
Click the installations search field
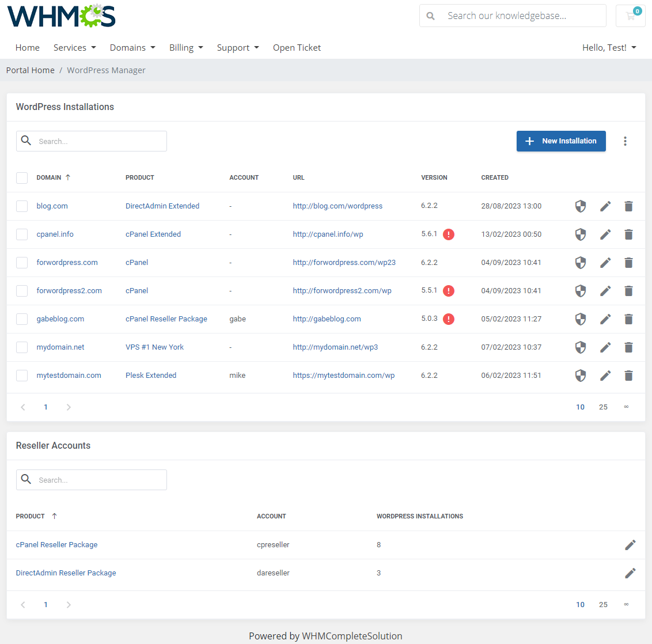[x=91, y=141]
